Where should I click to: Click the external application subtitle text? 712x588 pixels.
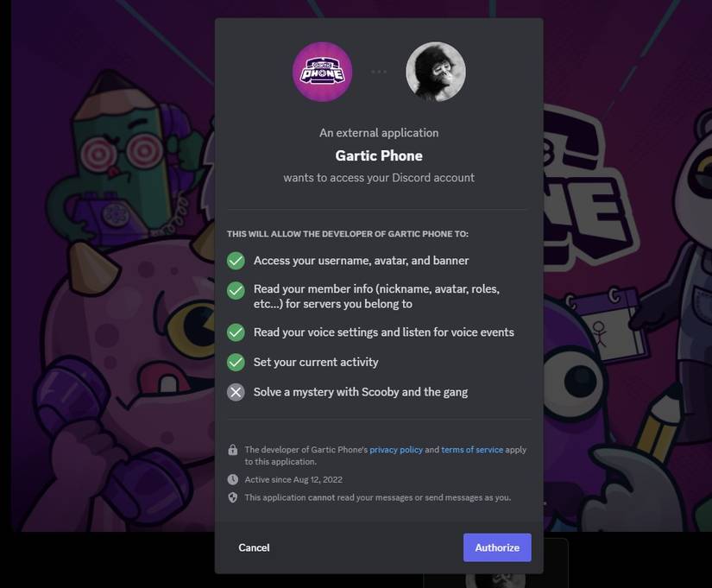point(379,132)
